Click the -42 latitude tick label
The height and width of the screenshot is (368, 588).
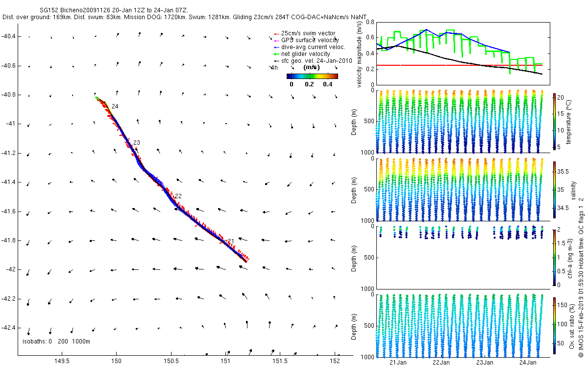[x=11, y=270]
